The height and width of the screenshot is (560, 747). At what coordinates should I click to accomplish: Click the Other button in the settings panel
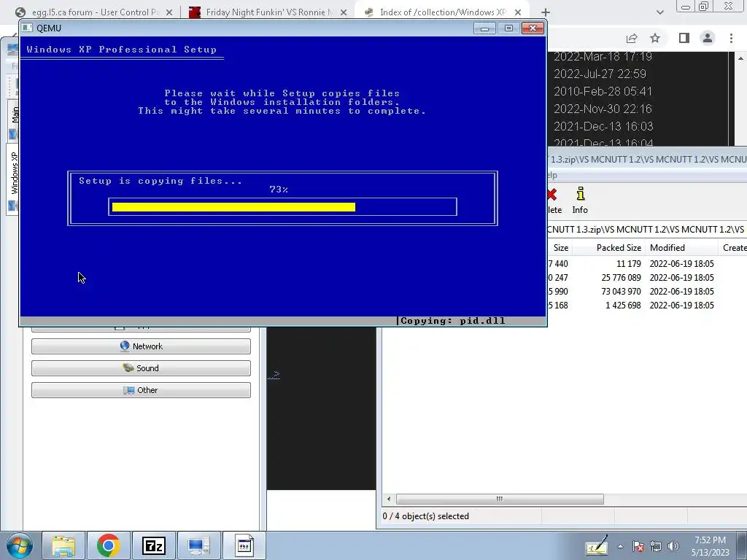coord(141,390)
